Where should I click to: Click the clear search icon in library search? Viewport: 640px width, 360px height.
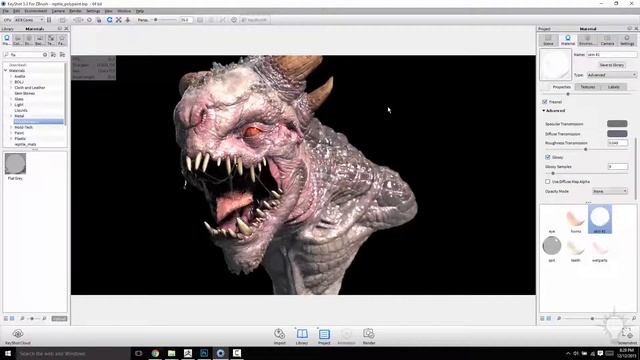coord(45,54)
